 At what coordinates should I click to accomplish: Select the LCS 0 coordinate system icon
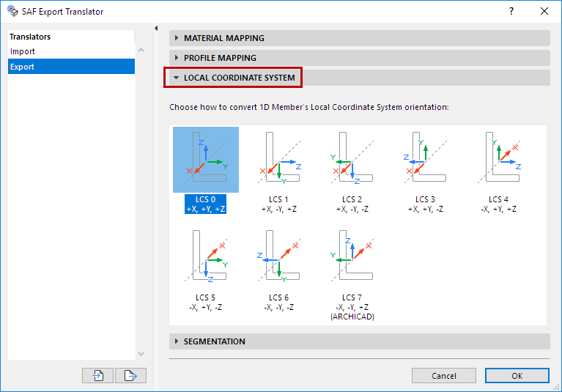coord(206,160)
